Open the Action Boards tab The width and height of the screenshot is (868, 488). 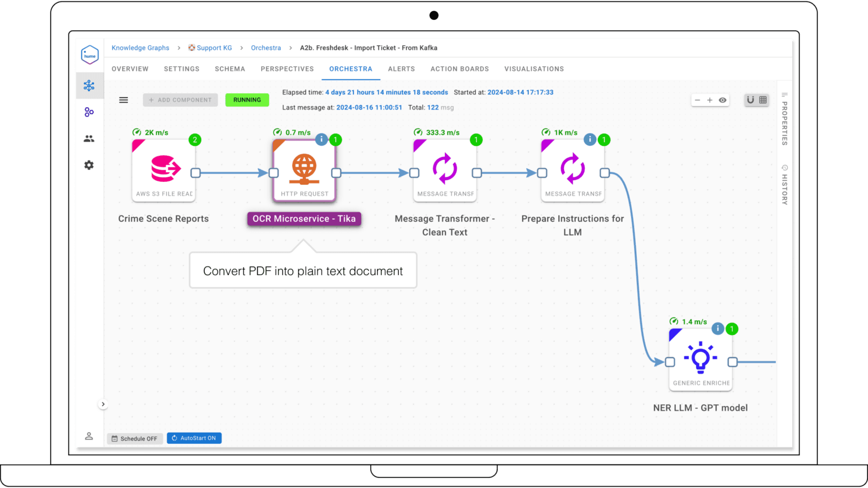click(x=459, y=68)
